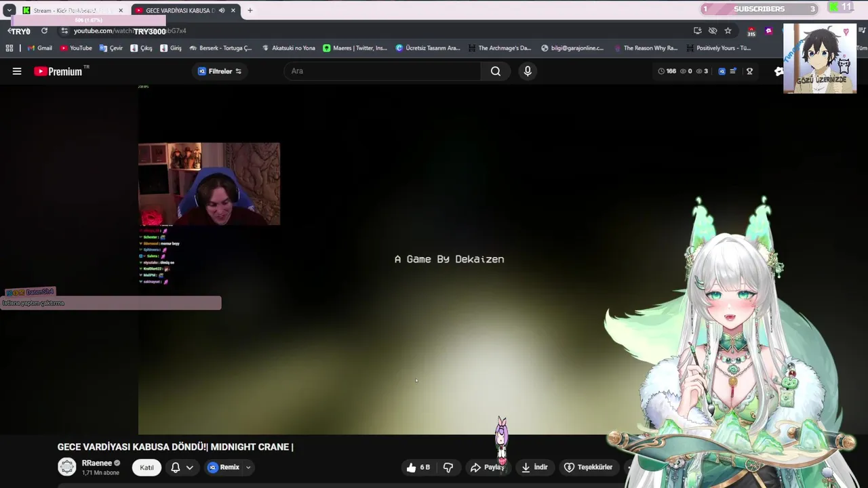Open the YouTube bookmark
Image resolution: width=868 pixels, height=488 pixels.
click(76, 48)
